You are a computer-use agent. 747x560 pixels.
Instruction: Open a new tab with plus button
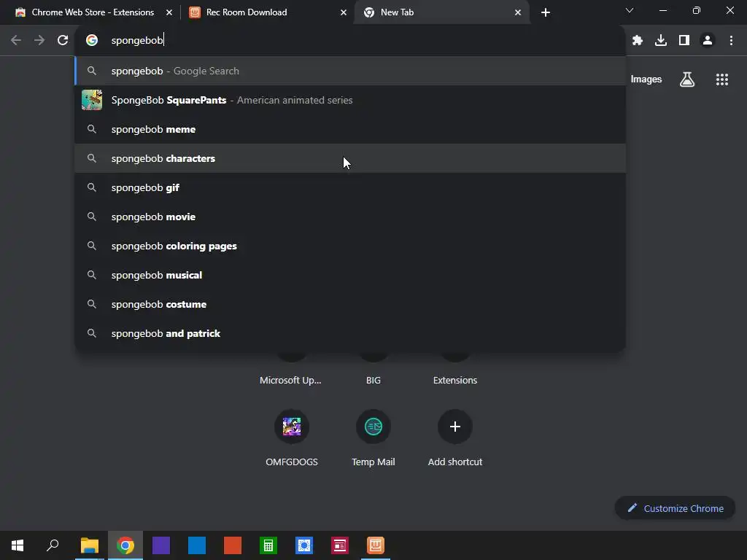pyautogui.click(x=546, y=12)
